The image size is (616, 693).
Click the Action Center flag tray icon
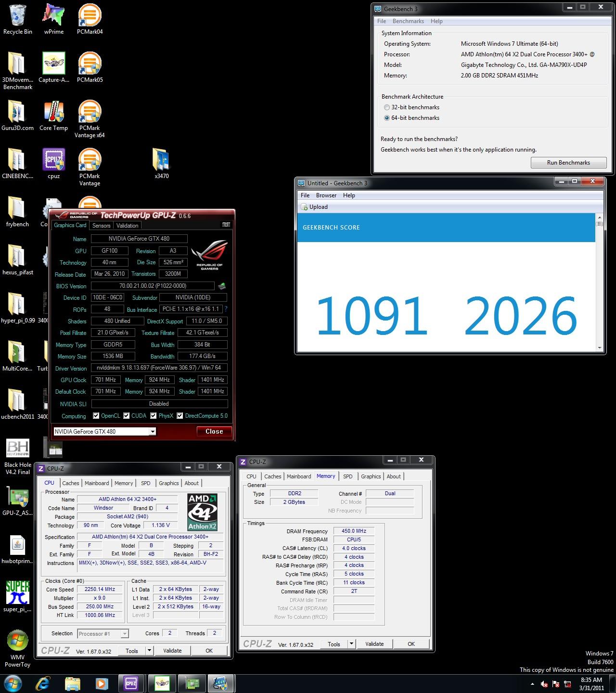coord(556,684)
